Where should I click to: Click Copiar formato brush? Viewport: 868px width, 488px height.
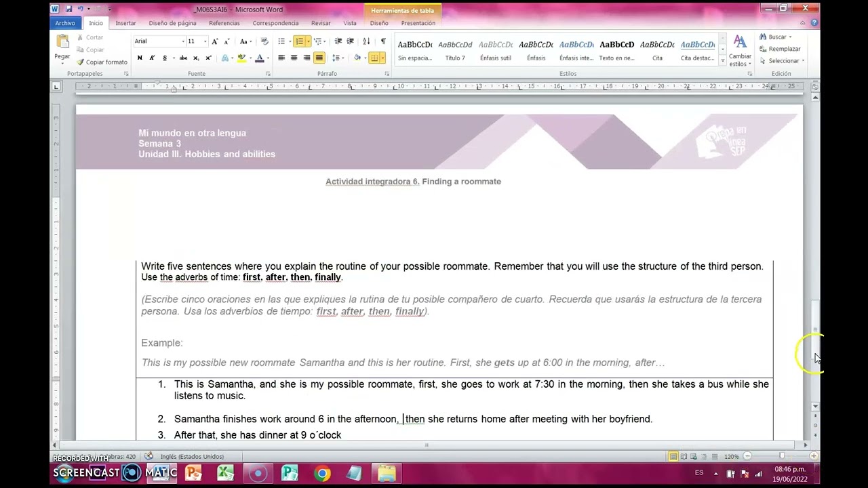(x=102, y=62)
